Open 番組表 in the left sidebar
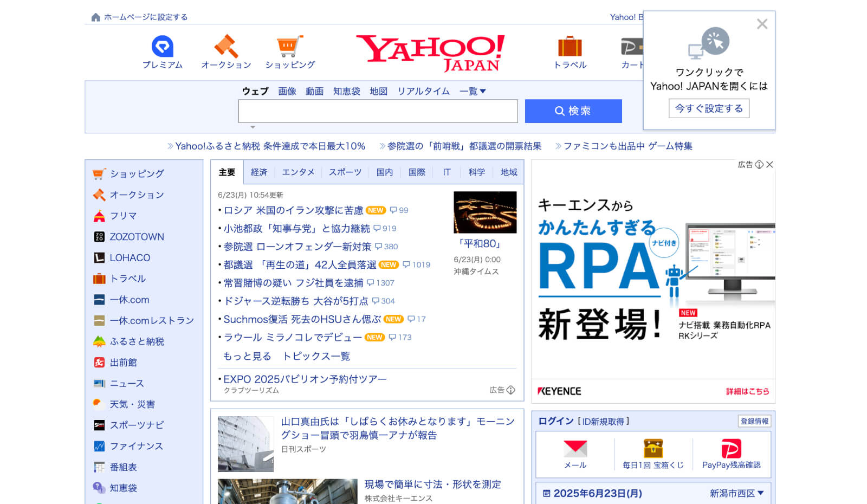 pos(123,467)
